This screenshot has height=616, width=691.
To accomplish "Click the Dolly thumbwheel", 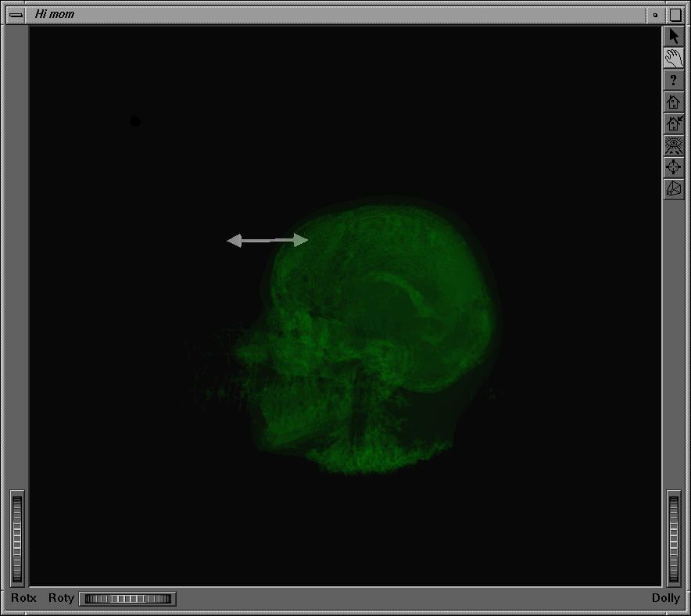I will pyautogui.click(x=674, y=539).
